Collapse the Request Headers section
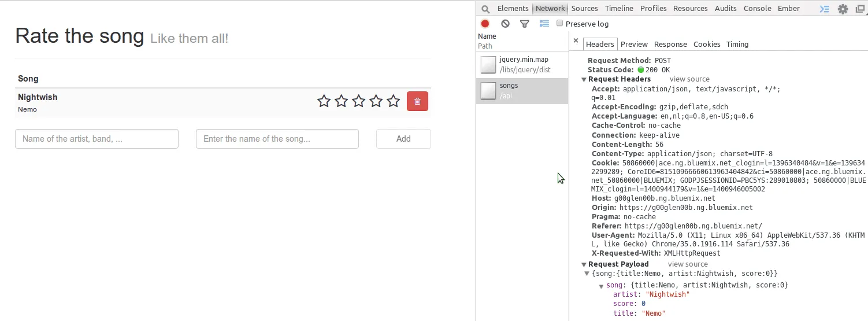Screen dimensions: 868x321 [584, 79]
